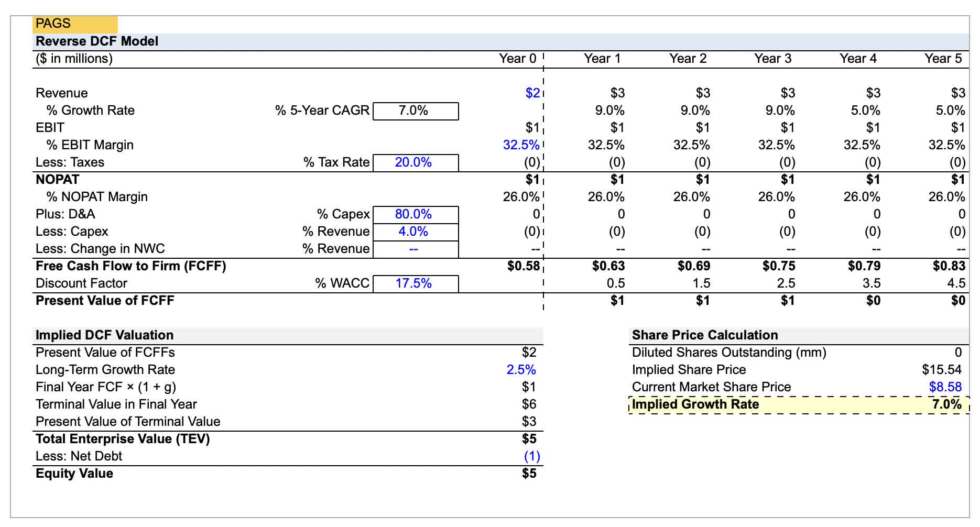Click the Free Cash Flow to Firm label

[x=130, y=266]
